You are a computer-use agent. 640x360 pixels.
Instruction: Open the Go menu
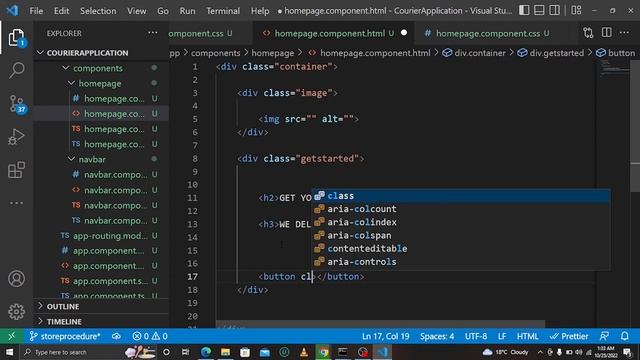[163, 11]
